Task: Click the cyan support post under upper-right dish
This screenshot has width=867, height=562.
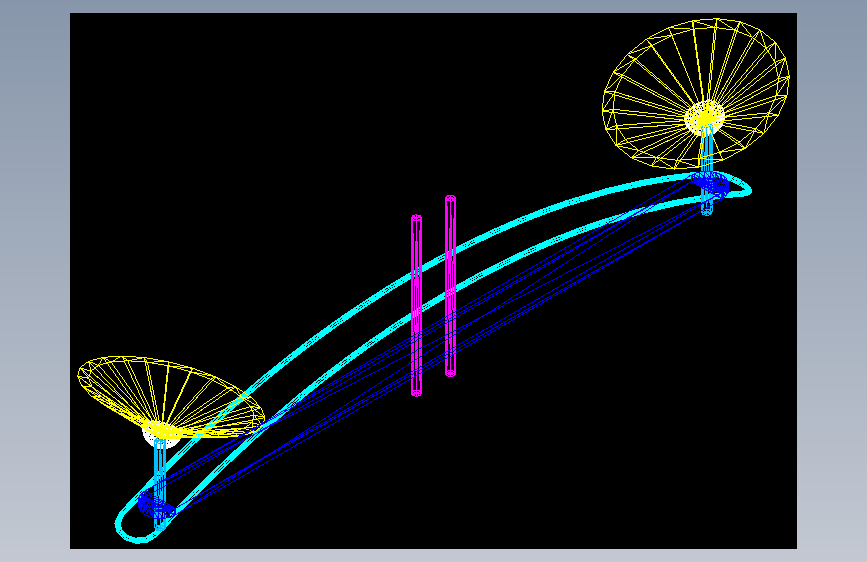Action: (x=707, y=171)
